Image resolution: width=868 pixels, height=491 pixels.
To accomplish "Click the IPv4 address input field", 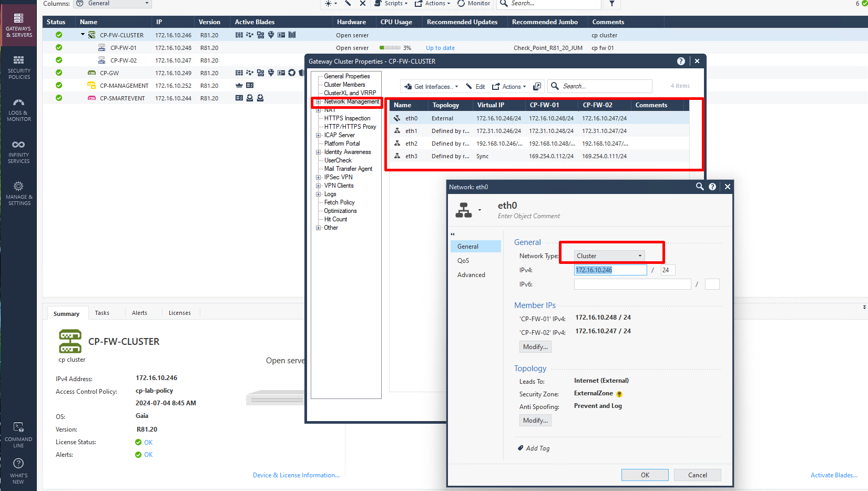I will [610, 270].
